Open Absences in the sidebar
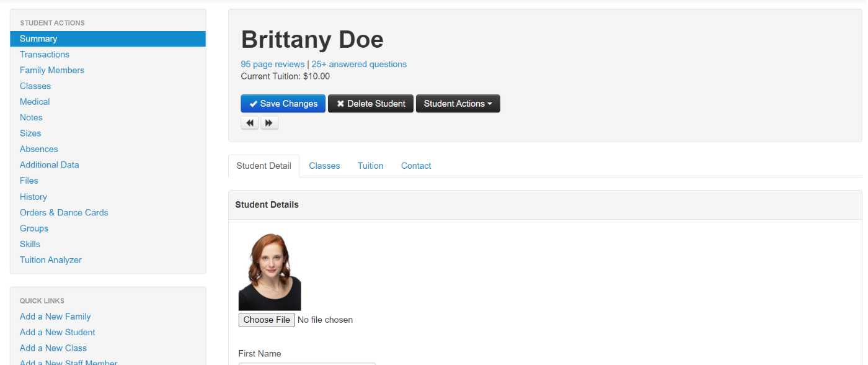This screenshot has height=365, width=868. coord(39,149)
